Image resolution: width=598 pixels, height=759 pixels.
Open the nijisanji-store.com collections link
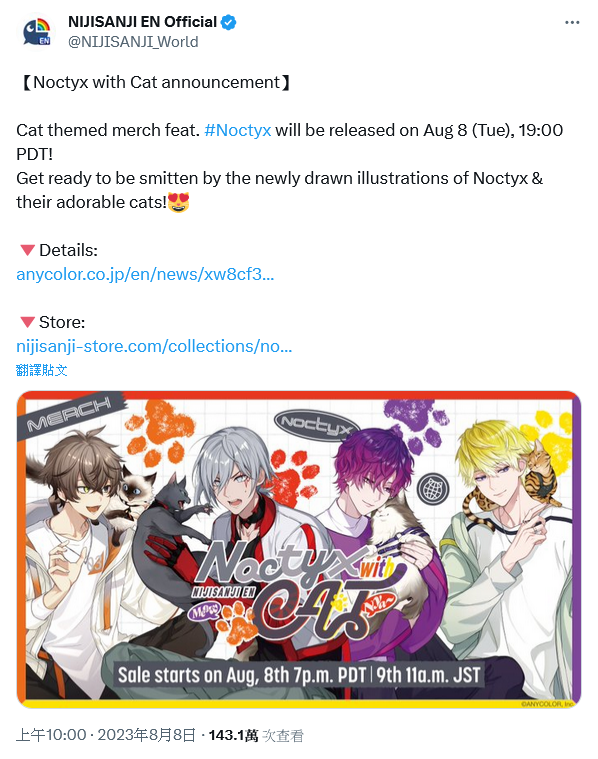tap(154, 347)
